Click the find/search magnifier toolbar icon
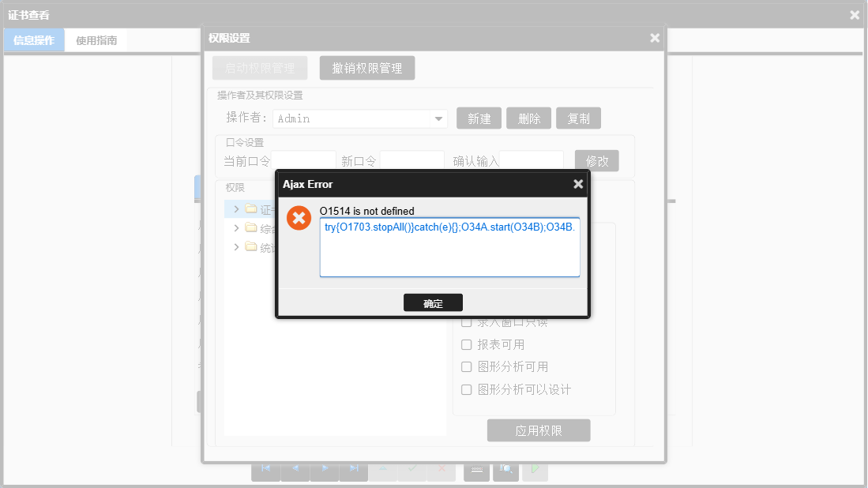The width and height of the screenshot is (868, 488). pos(506,469)
